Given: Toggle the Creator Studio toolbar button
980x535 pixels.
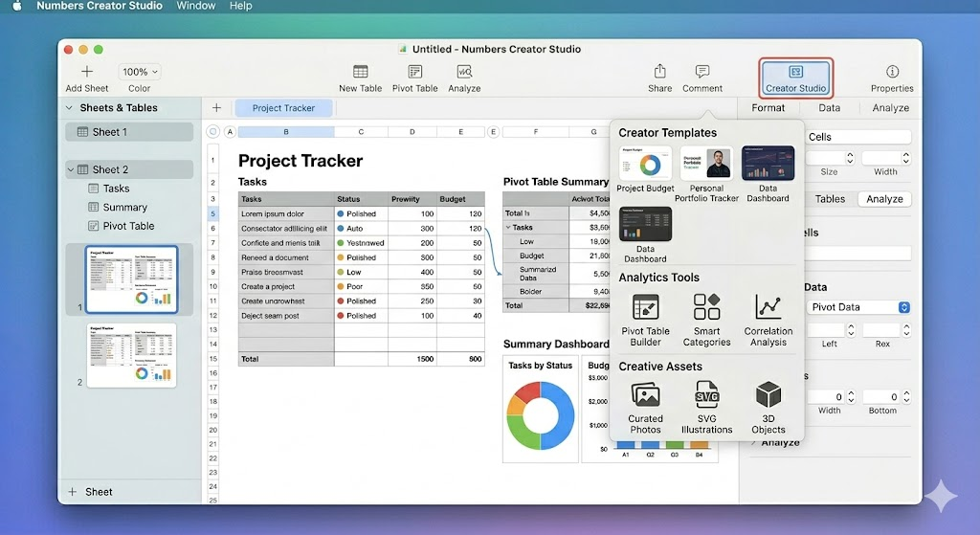Looking at the screenshot, I should (x=795, y=78).
